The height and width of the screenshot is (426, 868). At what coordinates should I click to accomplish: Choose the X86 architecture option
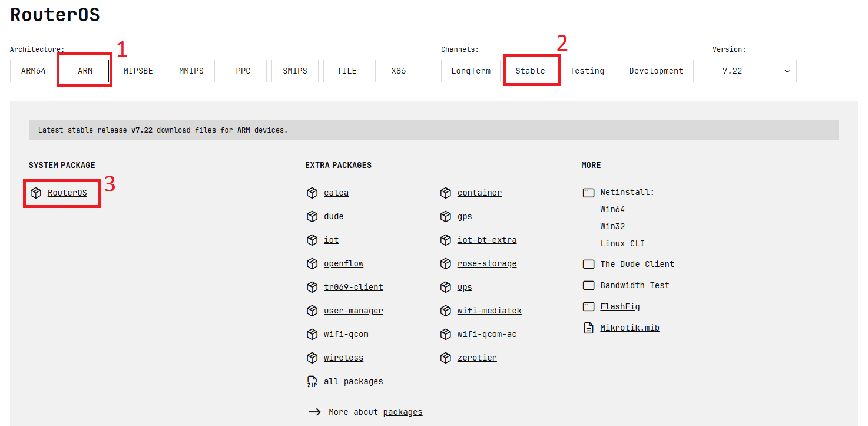pos(398,71)
